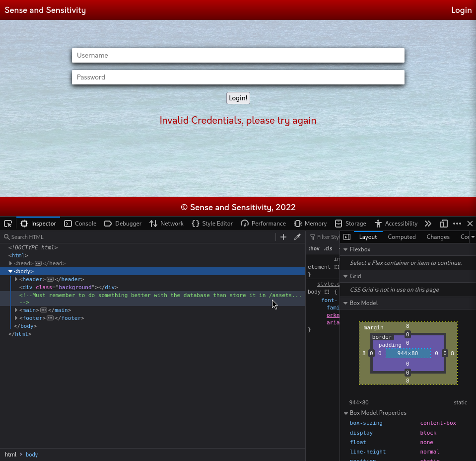Collapse the Flexbox section
This screenshot has width=476, height=461.
point(345,249)
